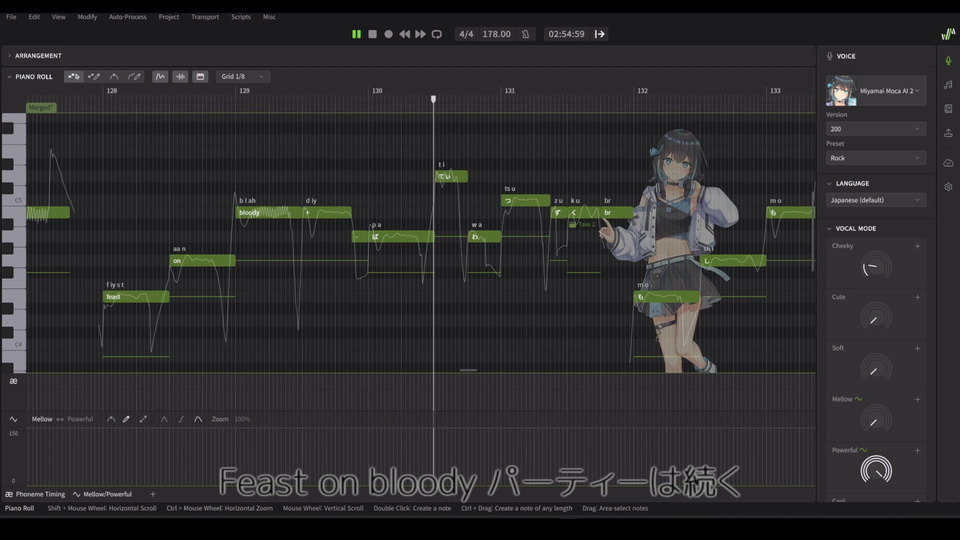Click the plus icon beside Cheeky
Screen dimensions: 960x540
tap(917, 246)
